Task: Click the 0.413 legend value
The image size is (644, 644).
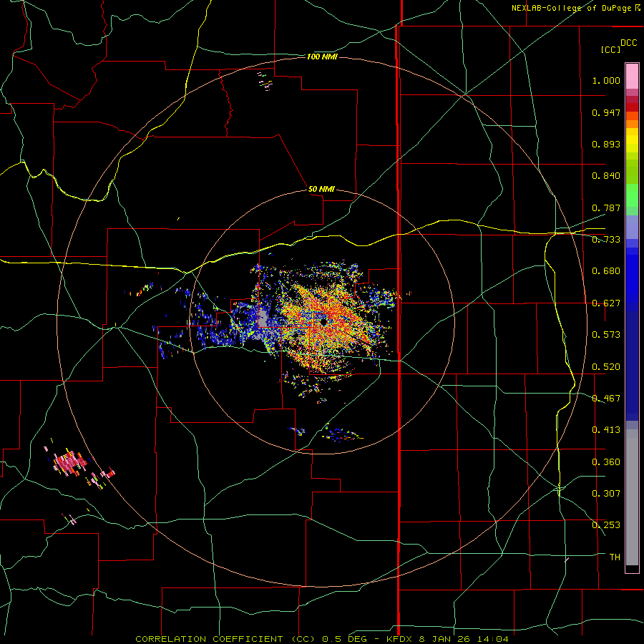Action: click(x=606, y=430)
